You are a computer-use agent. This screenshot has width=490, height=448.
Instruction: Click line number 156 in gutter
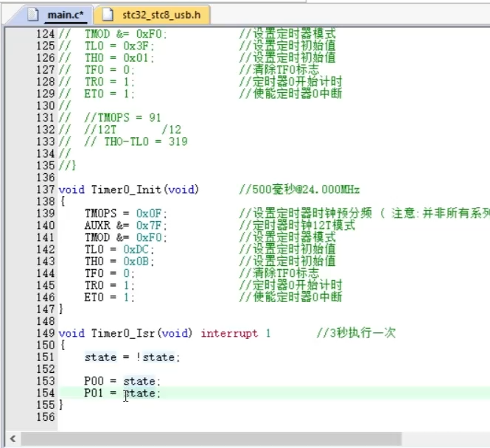(x=46, y=417)
